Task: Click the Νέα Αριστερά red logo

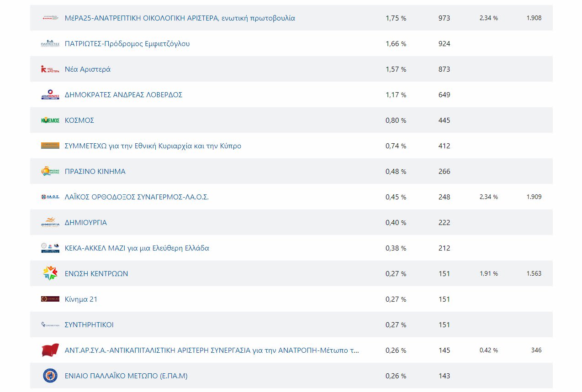Action: pyautogui.click(x=50, y=69)
